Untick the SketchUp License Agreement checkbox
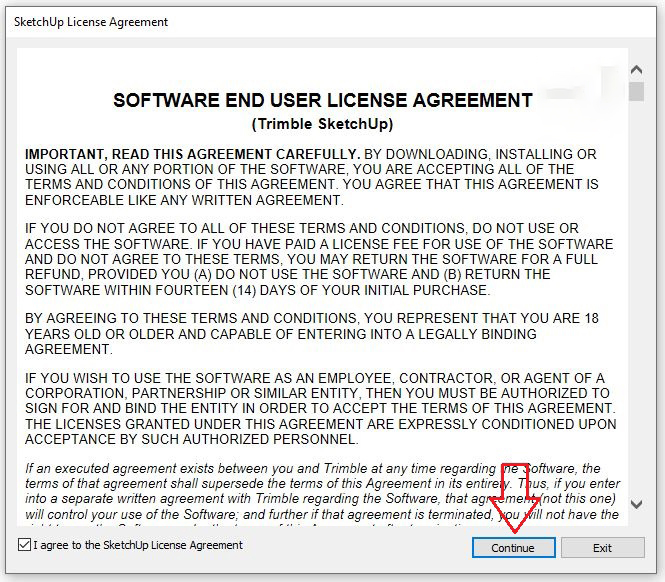Screen dimensions: 665x582 pyautogui.click(x=25, y=545)
